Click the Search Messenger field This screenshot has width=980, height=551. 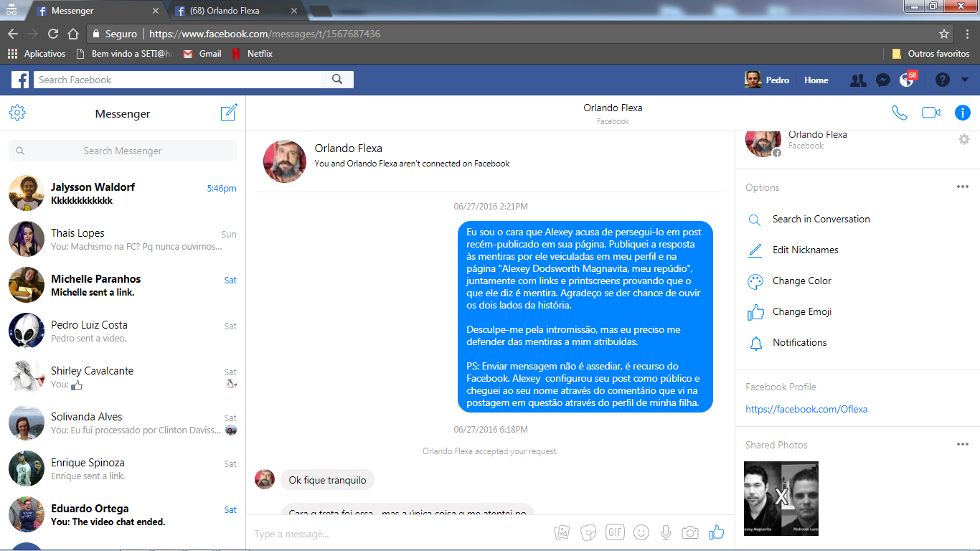click(x=123, y=151)
